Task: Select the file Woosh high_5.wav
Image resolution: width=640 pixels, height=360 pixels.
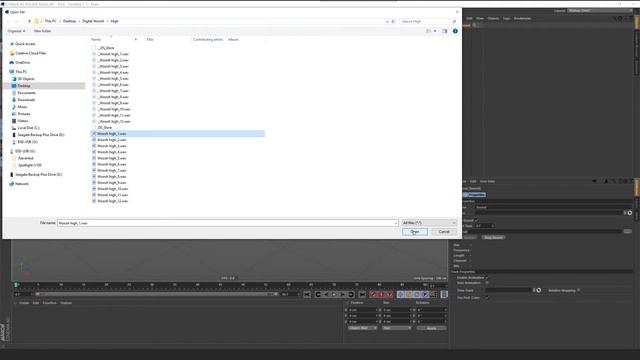Action: click(111, 158)
